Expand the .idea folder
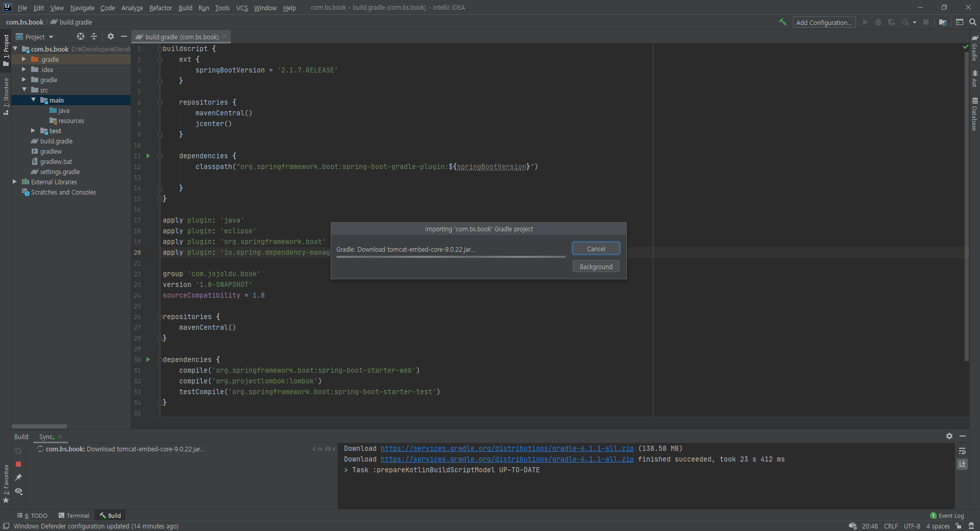The width and height of the screenshot is (980, 531). [23, 69]
